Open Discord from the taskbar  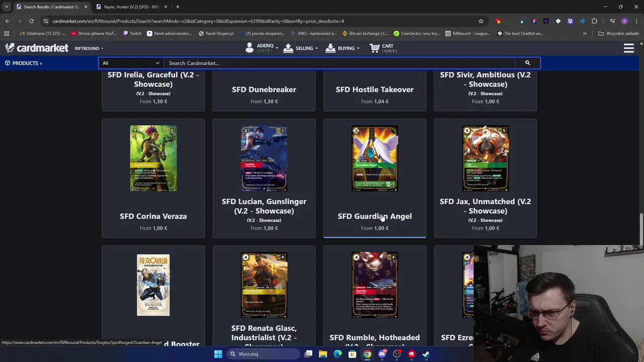[x=382, y=354]
